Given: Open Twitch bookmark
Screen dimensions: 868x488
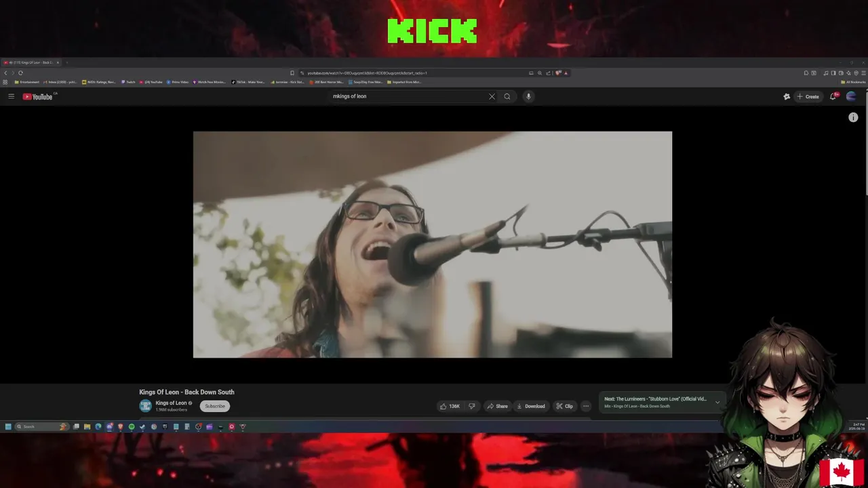Looking at the screenshot, I should [x=129, y=82].
